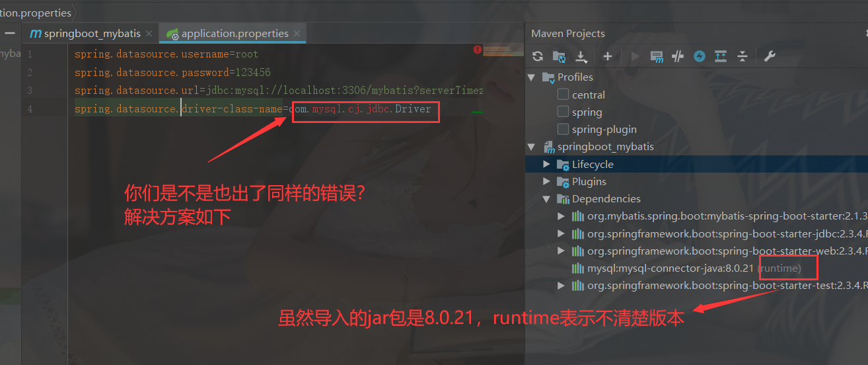
Task: Toggle Maven offline mode icon
Action: click(677, 56)
